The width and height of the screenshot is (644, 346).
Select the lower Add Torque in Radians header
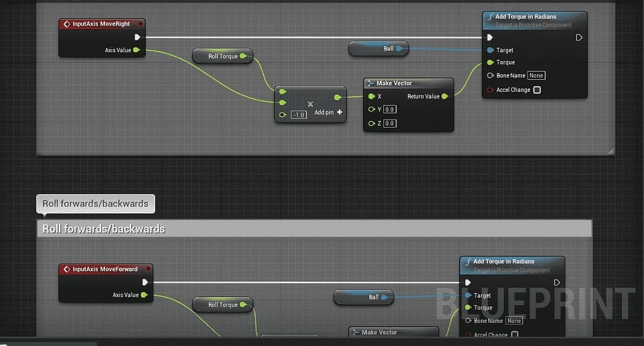(513, 265)
